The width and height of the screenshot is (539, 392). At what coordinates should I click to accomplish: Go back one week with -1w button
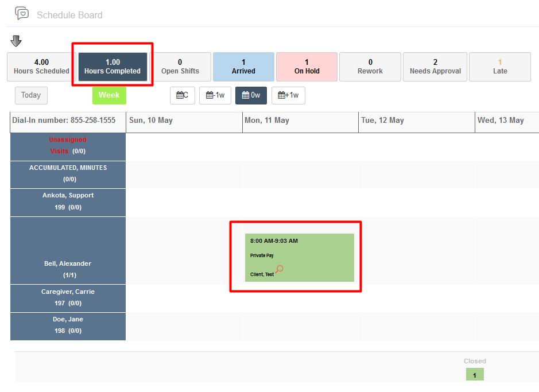tap(215, 95)
